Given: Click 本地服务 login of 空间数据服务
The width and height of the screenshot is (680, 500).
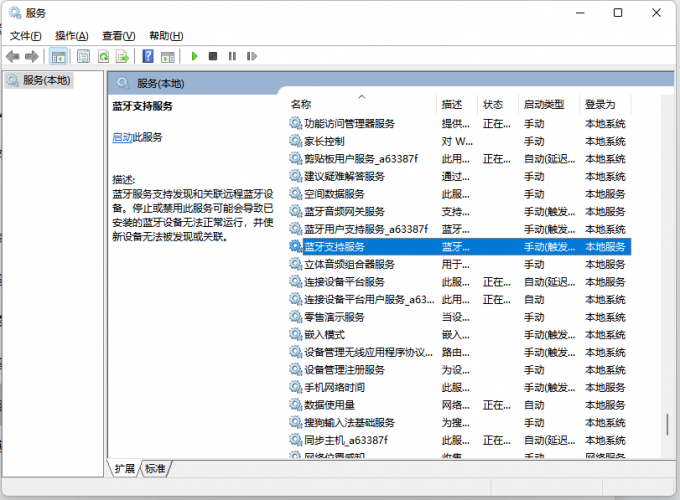Looking at the screenshot, I should point(605,194).
